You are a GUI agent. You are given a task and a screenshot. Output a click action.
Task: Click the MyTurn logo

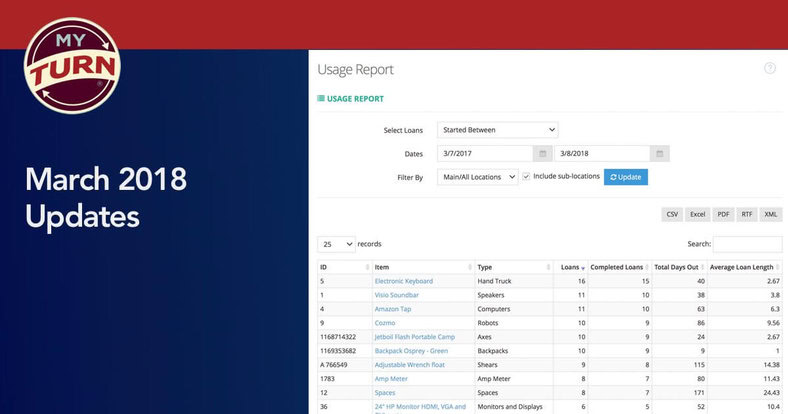click(71, 63)
